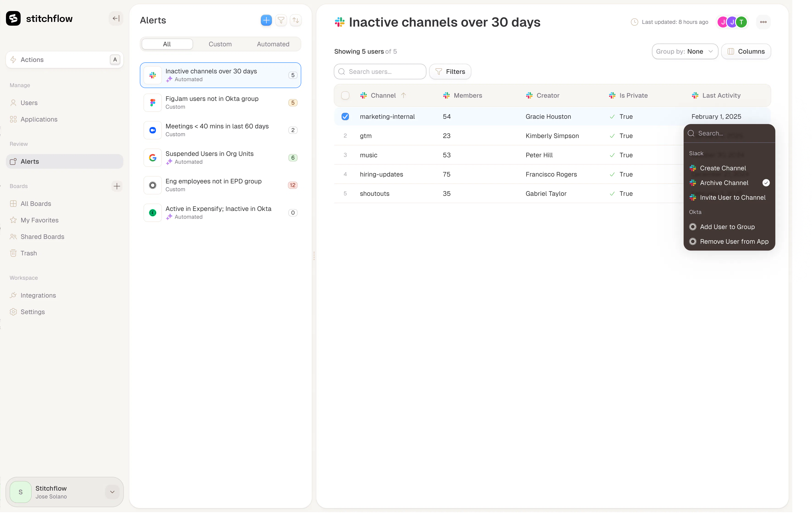Click the add board plus icon

(x=117, y=186)
